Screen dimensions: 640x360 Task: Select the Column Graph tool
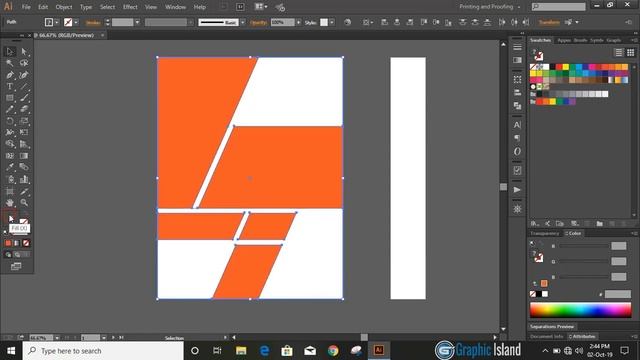pyautogui.click(x=24, y=179)
